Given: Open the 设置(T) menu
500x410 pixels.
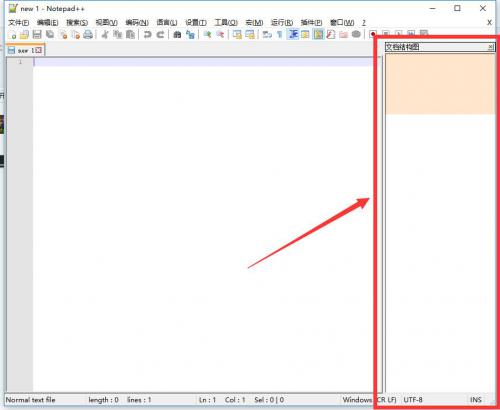Looking at the screenshot, I should (196, 22).
